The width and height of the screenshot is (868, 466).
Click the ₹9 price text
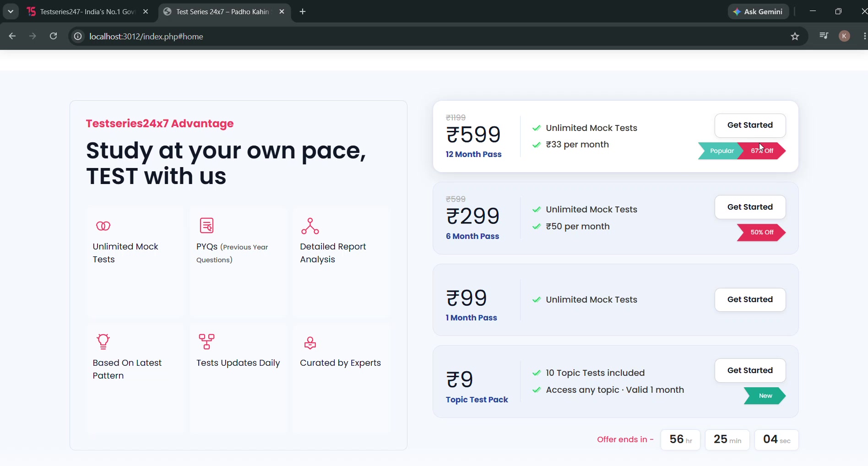tap(460, 379)
